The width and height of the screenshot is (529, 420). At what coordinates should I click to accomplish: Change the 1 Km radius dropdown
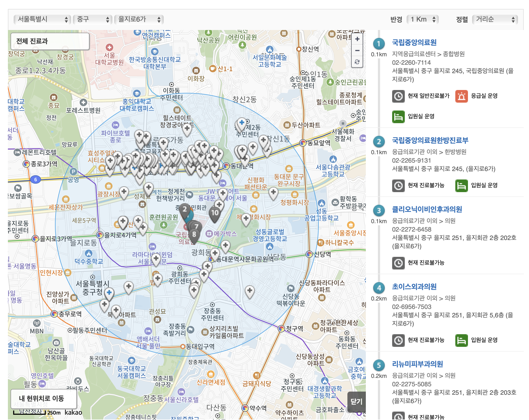tap(423, 19)
